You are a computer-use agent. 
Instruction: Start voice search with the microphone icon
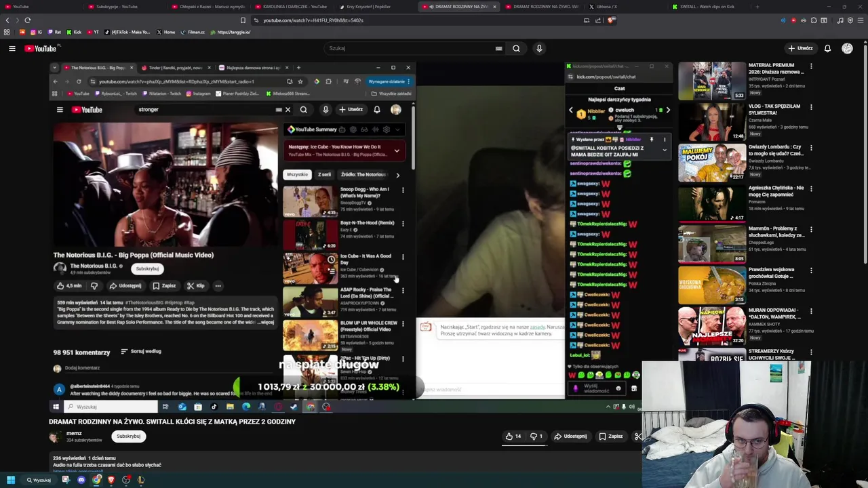click(x=539, y=48)
